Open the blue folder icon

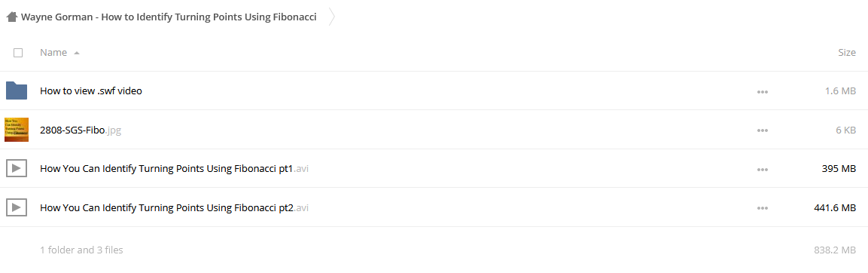17,90
